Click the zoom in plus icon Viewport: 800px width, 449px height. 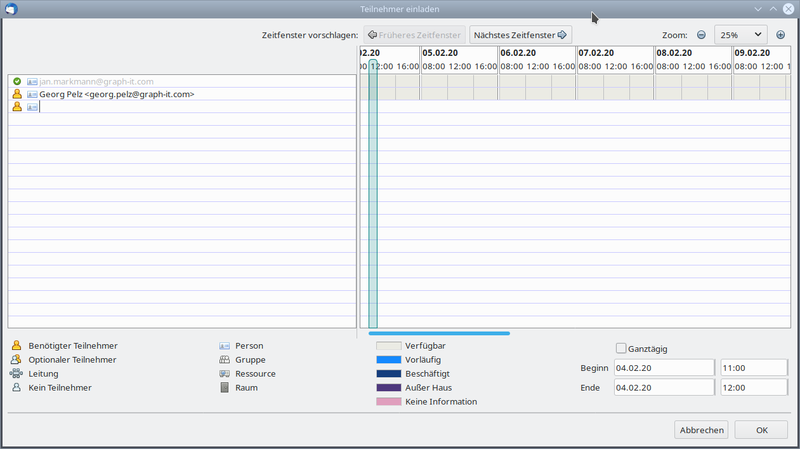780,35
